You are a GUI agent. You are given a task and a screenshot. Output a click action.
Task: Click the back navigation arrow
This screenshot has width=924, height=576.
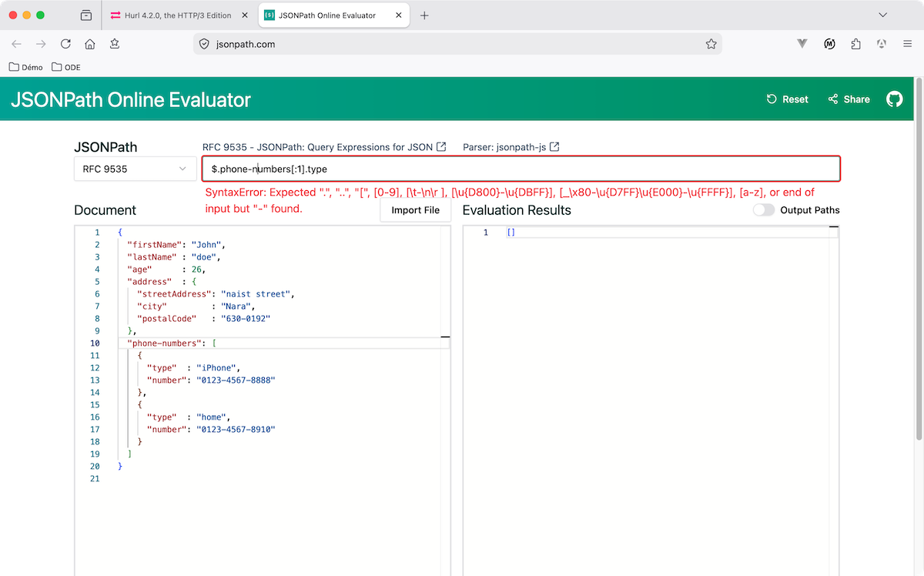click(16, 44)
